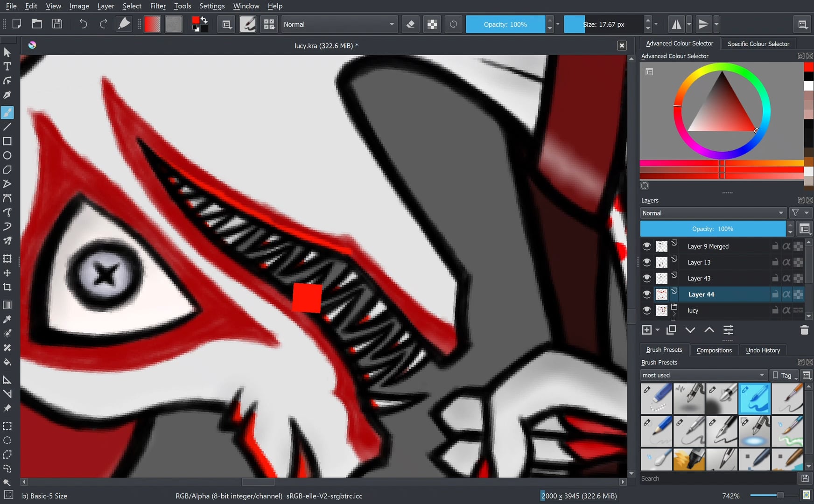Hide the lucy group layer
This screenshot has width=814, height=504.
click(646, 310)
